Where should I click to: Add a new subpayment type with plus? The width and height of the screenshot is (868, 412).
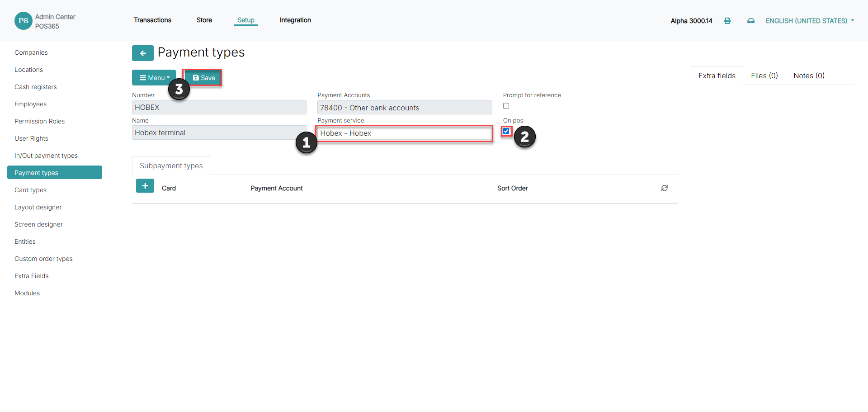[145, 186]
